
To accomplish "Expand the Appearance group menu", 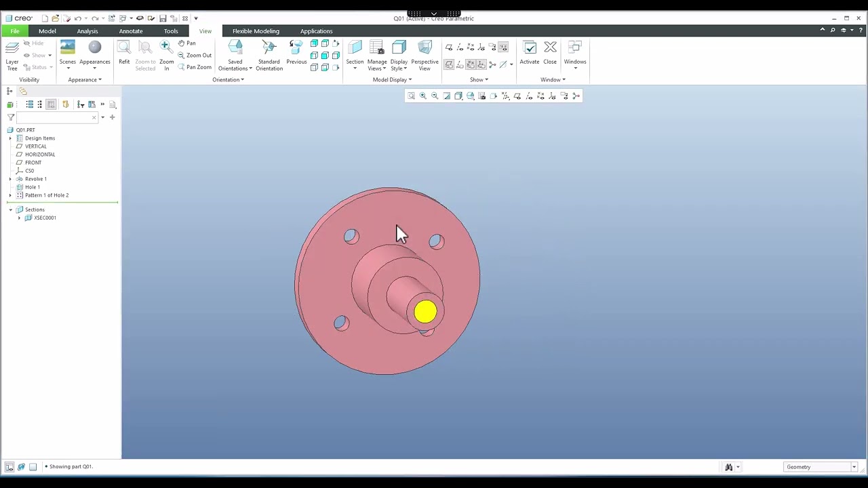I will (x=85, y=80).
